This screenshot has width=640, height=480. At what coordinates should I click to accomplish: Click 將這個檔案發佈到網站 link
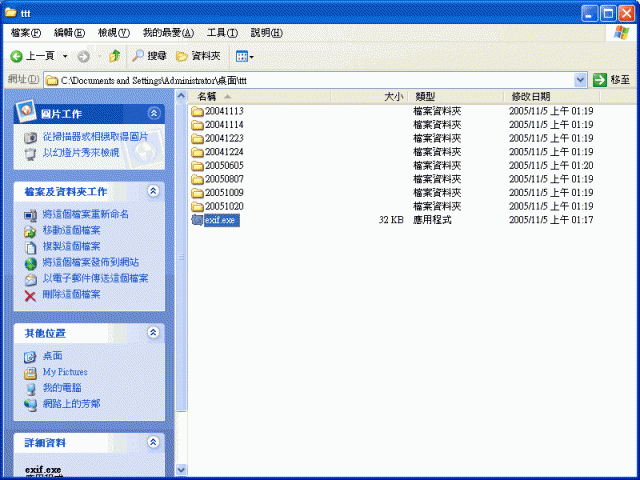(91, 262)
